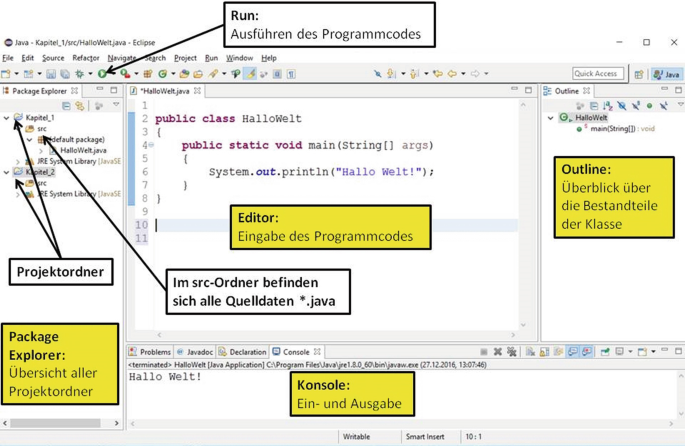
Task: Click Collapse All in Package Explorer
Action: [67, 105]
